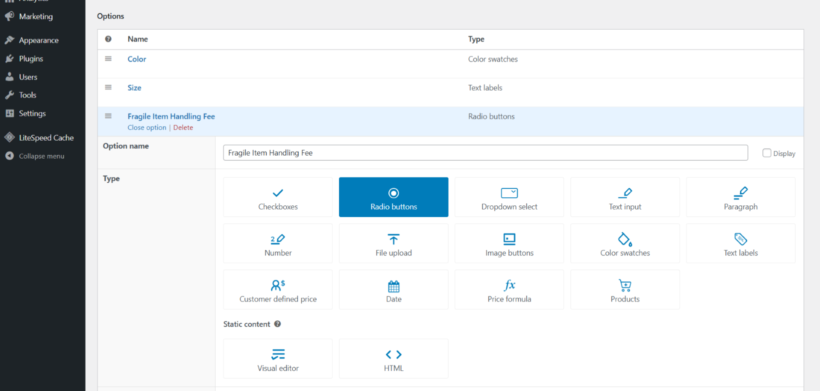Select the Text input type tile
Image resolution: width=820 pixels, height=391 pixels.
click(625, 197)
